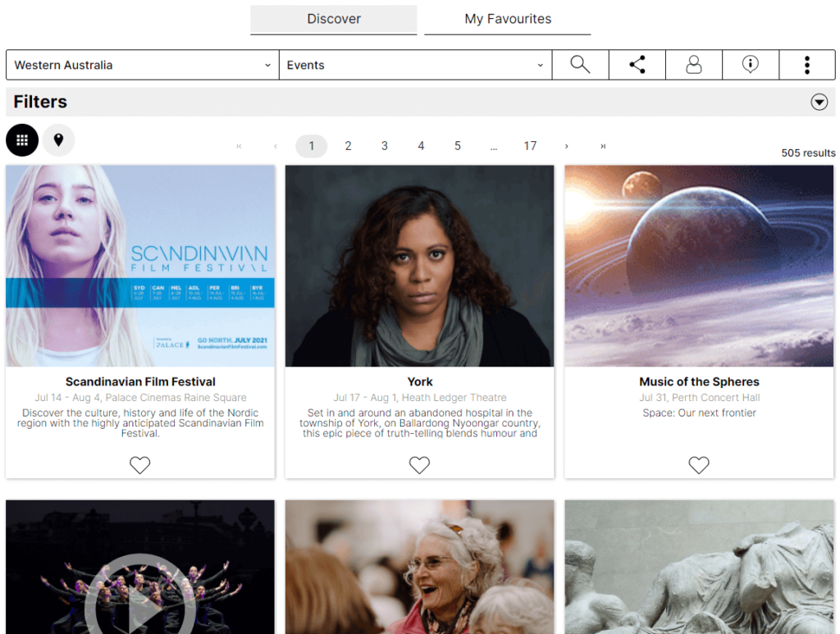The height and width of the screenshot is (634, 840).
Task: Expand the Filters panel arrow
Action: (819, 102)
